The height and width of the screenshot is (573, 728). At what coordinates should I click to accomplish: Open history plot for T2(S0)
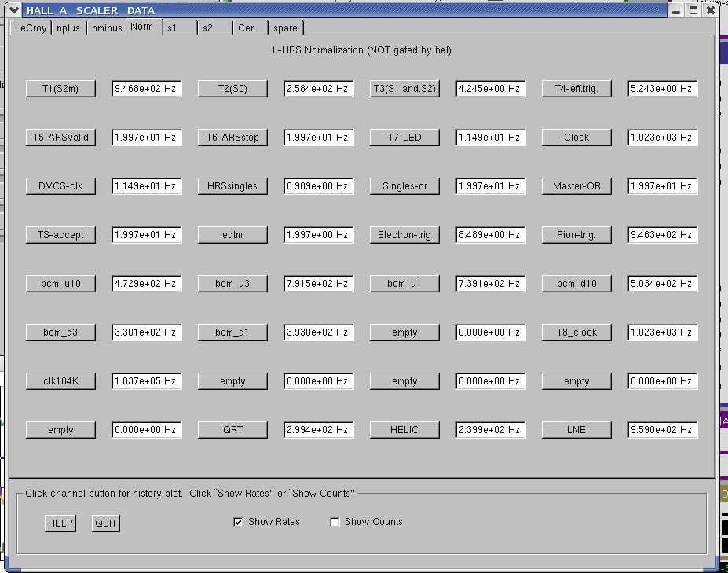tap(232, 89)
